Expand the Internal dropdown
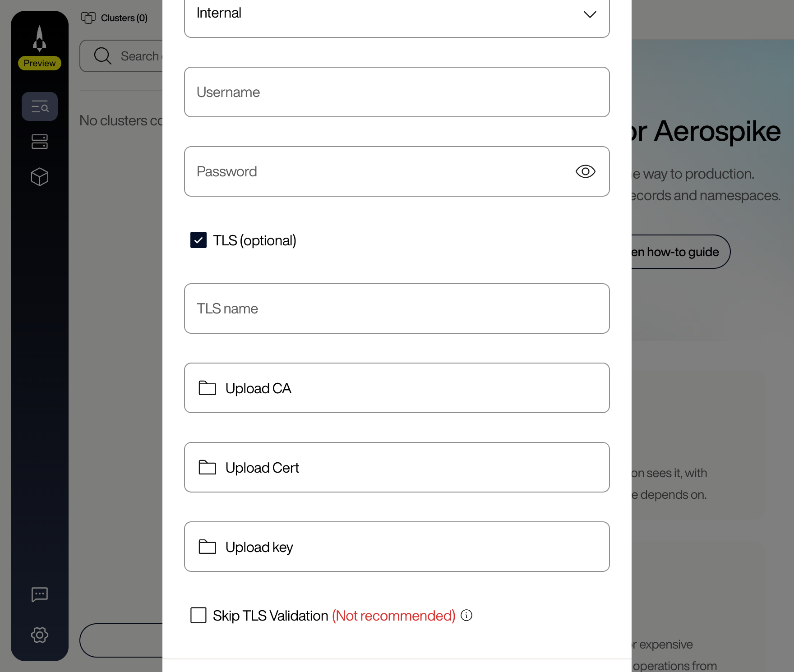This screenshot has height=672, width=794. coord(397,14)
